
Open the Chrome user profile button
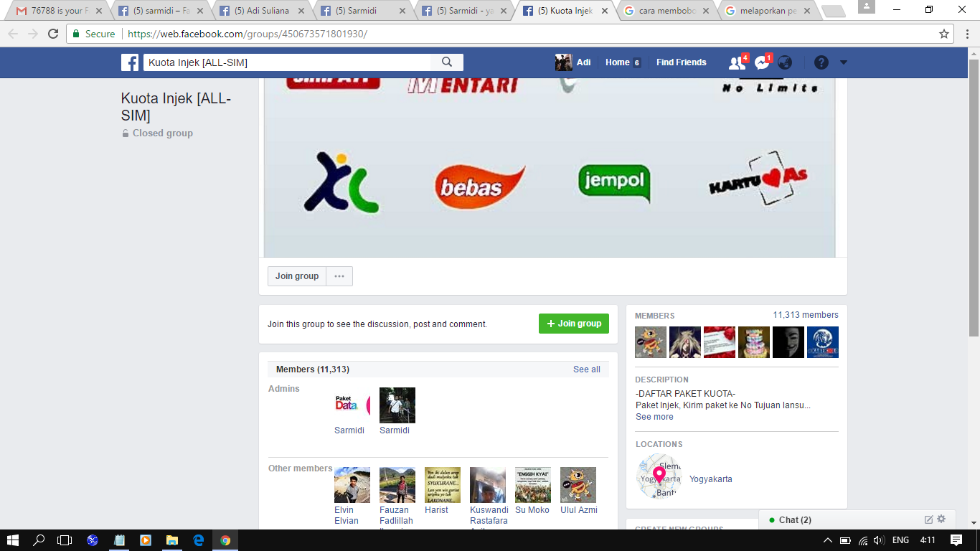coord(867,6)
